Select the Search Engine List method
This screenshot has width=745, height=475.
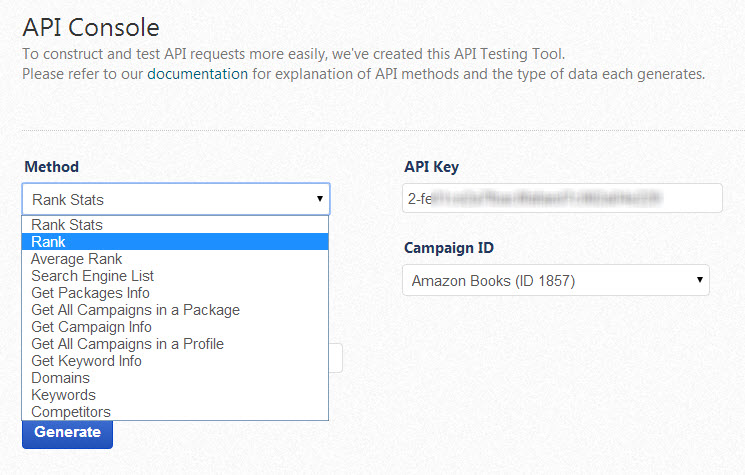click(92, 276)
